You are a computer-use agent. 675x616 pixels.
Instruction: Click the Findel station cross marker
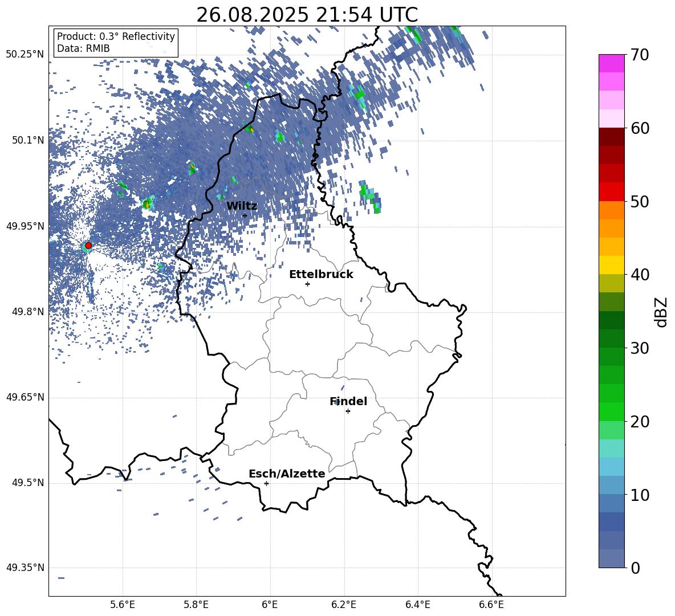pyautogui.click(x=348, y=411)
